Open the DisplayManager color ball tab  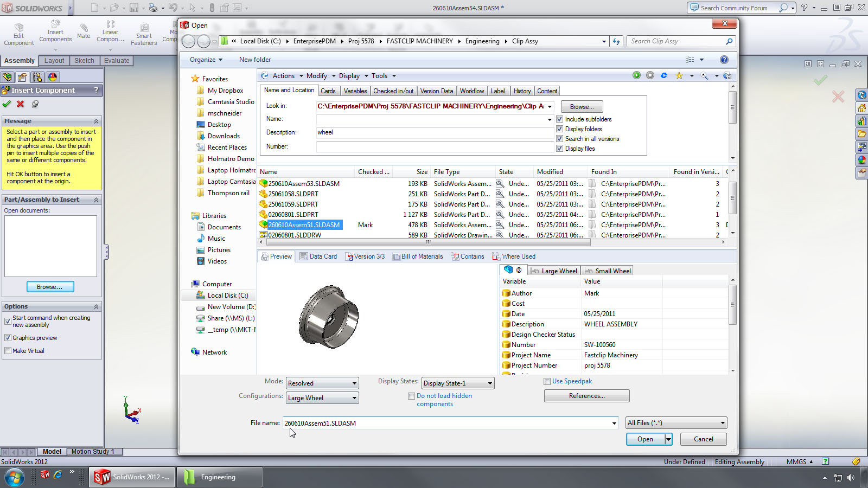53,77
